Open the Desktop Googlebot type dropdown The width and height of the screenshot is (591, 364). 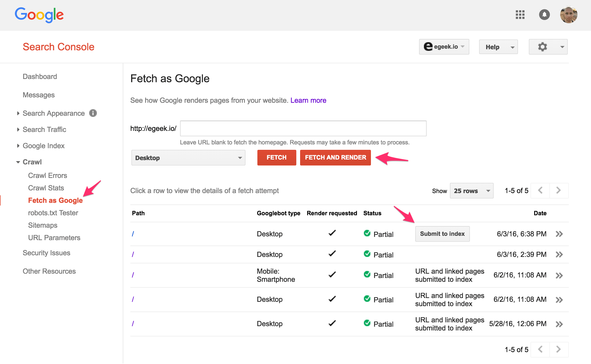(188, 158)
